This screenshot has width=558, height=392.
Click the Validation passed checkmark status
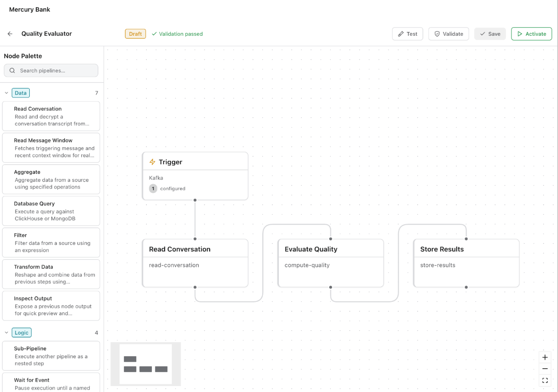(x=177, y=34)
